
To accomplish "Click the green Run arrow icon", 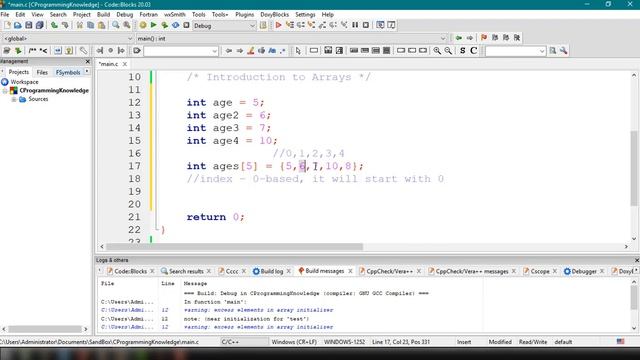I will click(x=153, y=25).
